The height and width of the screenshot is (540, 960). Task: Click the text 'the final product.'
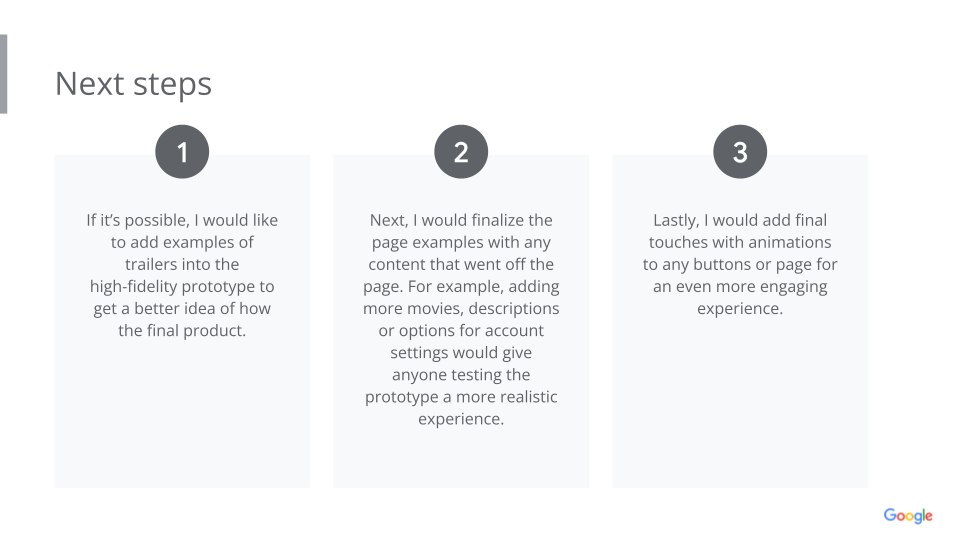(182, 330)
